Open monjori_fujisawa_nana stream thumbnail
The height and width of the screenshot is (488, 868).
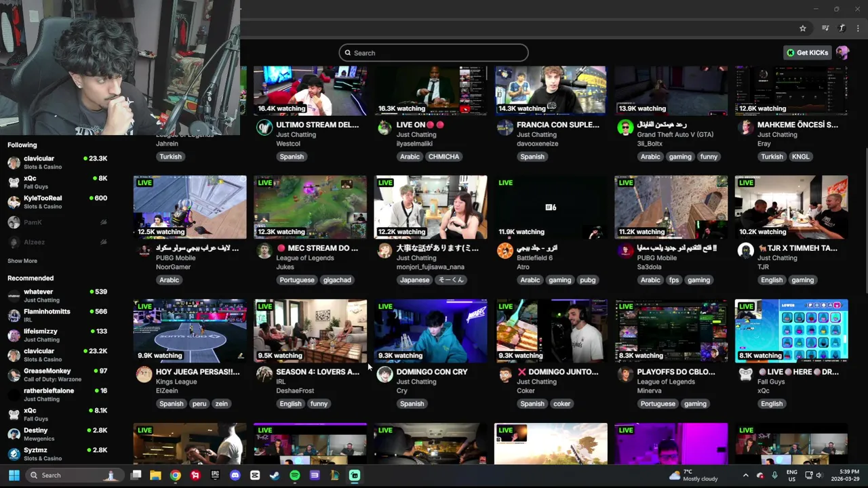431,207
